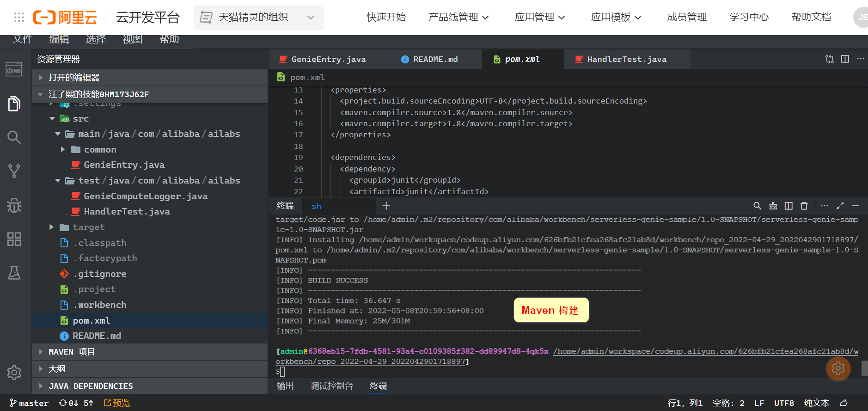Open the 编辑 menu

pos(59,40)
